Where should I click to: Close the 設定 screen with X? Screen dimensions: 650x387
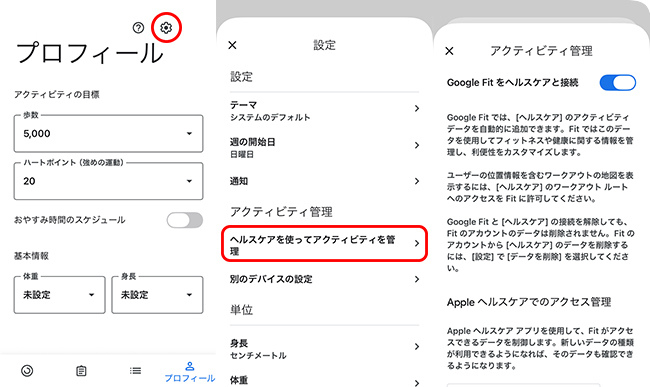[x=233, y=45]
